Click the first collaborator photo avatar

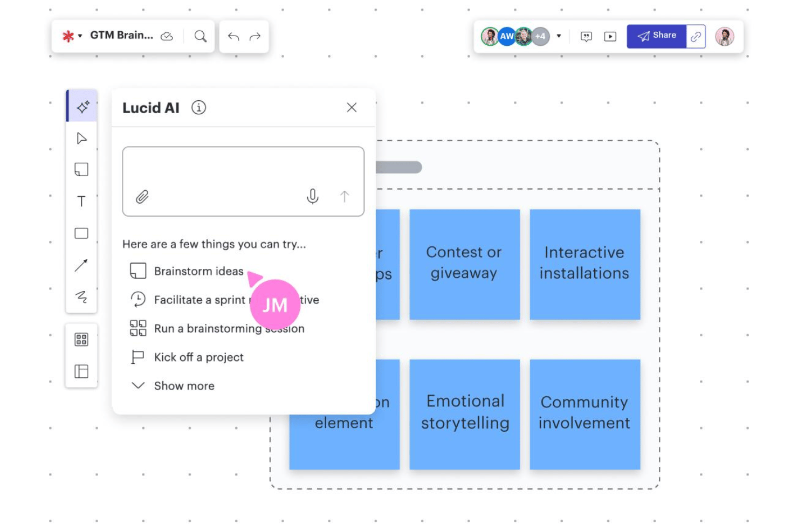coord(490,37)
